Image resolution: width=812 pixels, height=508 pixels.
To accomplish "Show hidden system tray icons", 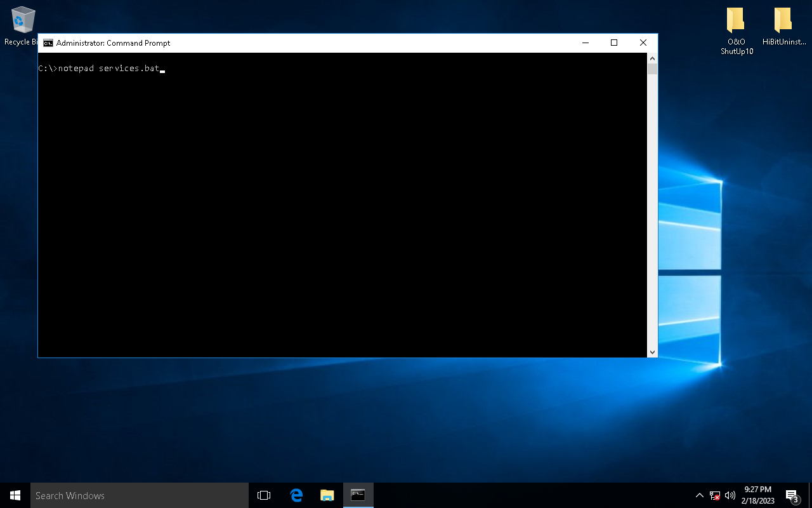I will 700,495.
